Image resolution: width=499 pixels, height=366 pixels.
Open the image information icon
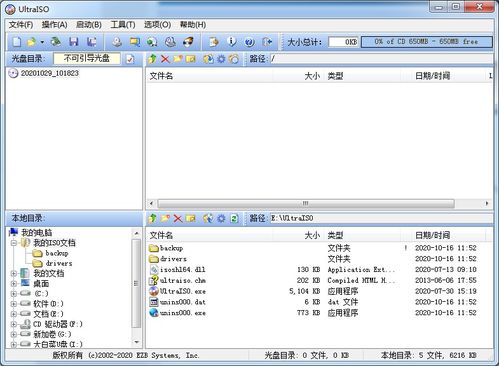point(232,42)
